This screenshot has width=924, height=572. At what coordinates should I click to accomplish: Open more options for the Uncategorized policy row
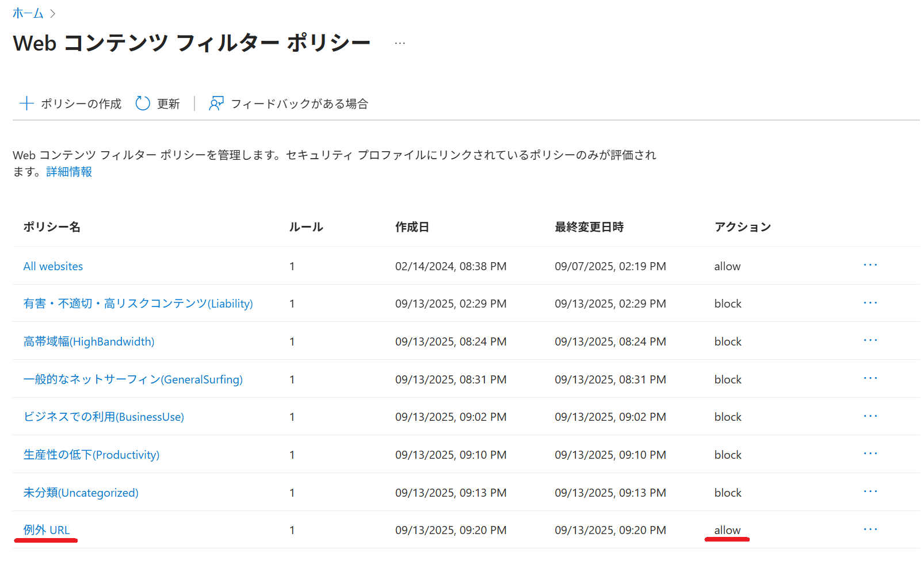[x=870, y=492]
